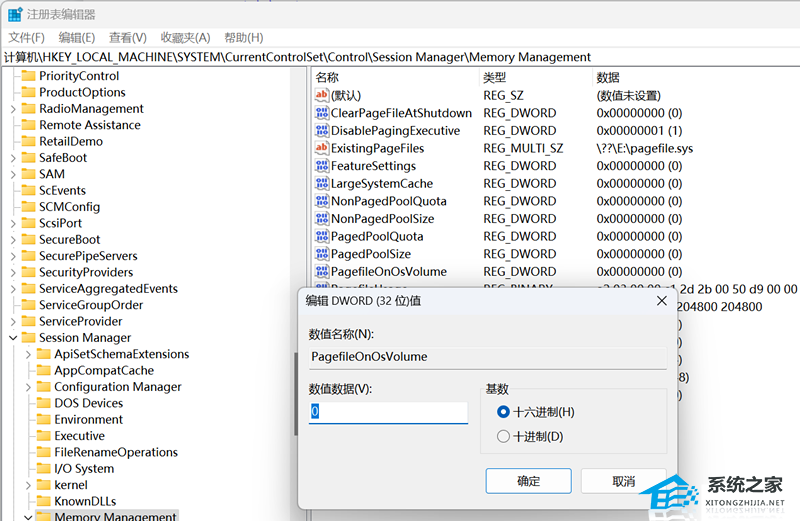Expand the SecurityProviders tree node
Viewport: 800px width, 521px height.
pyautogui.click(x=12, y=273)
